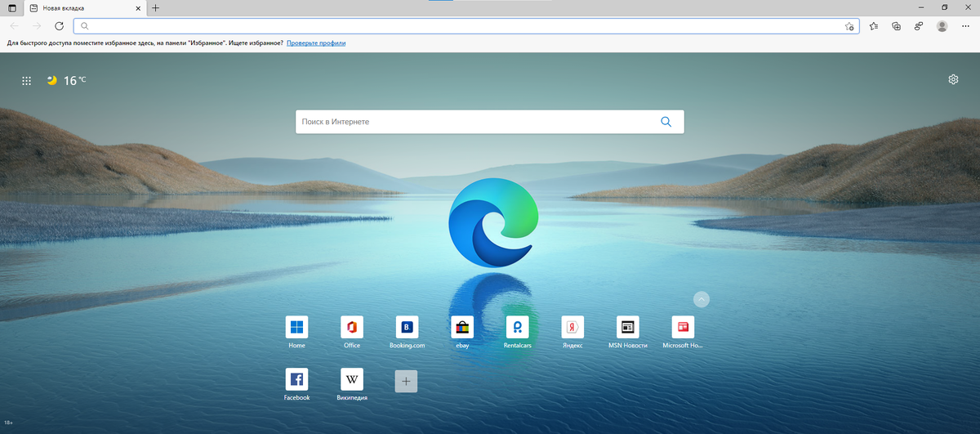Click into the address bar

pyautogui.click(x=465, y=26)
